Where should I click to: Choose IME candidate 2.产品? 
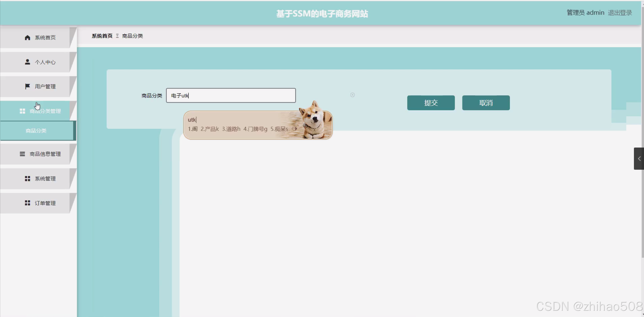tap(209, 129)
